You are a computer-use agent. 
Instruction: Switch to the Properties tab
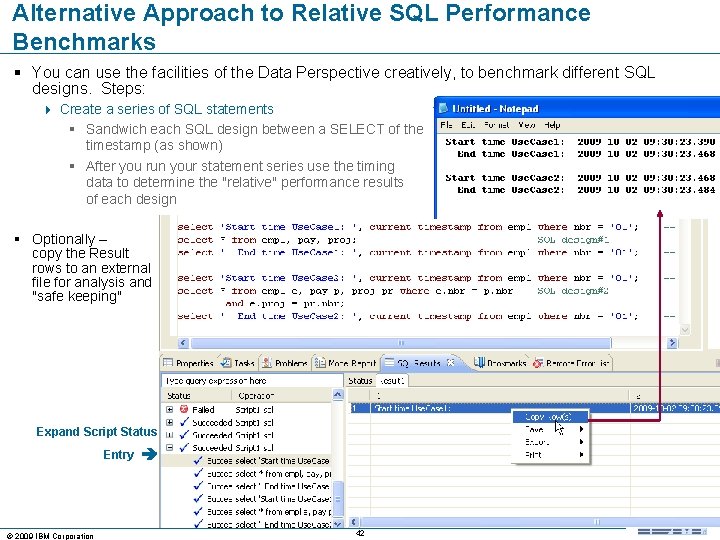click(189, 363)
